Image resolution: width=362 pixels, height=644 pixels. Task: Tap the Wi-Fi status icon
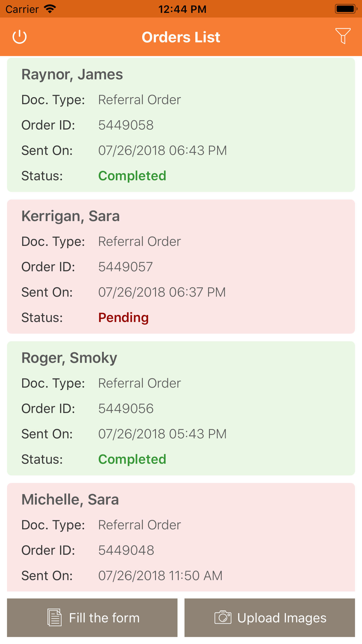50,9
